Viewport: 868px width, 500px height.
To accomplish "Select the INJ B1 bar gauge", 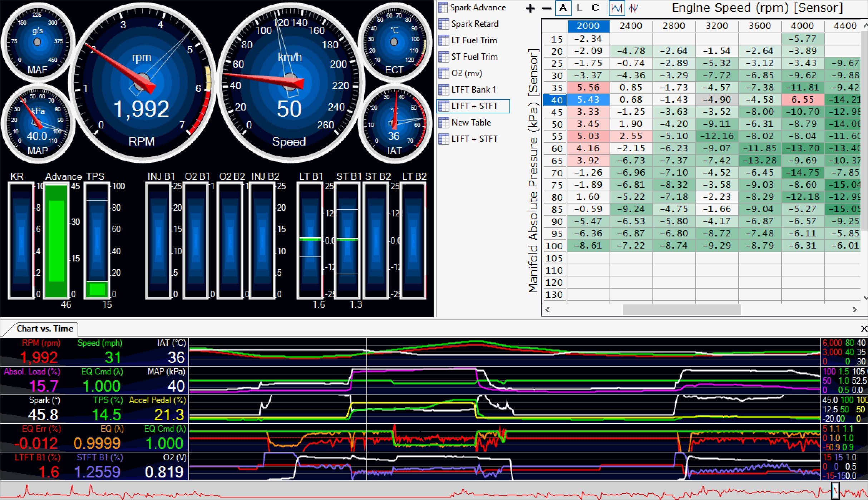I will tap(158, 241).
